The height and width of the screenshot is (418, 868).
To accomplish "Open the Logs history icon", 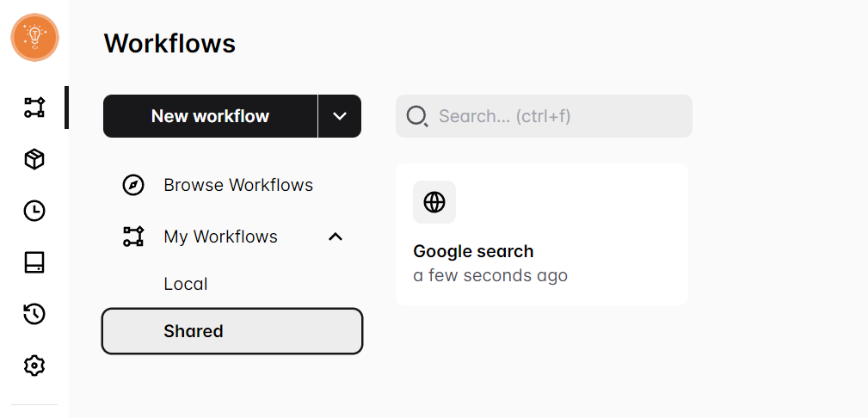I will click(x=34, y=314).
